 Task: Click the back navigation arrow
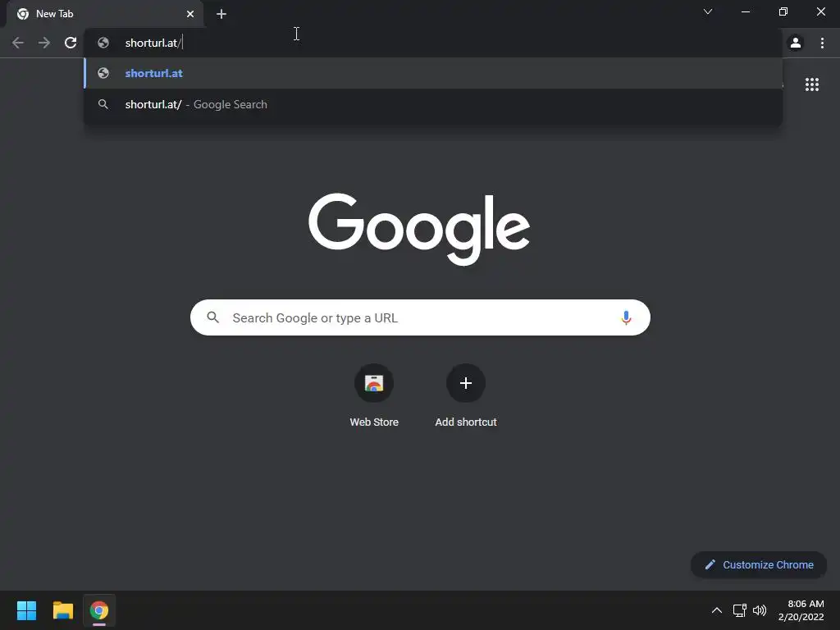click(x=18, y=43)
